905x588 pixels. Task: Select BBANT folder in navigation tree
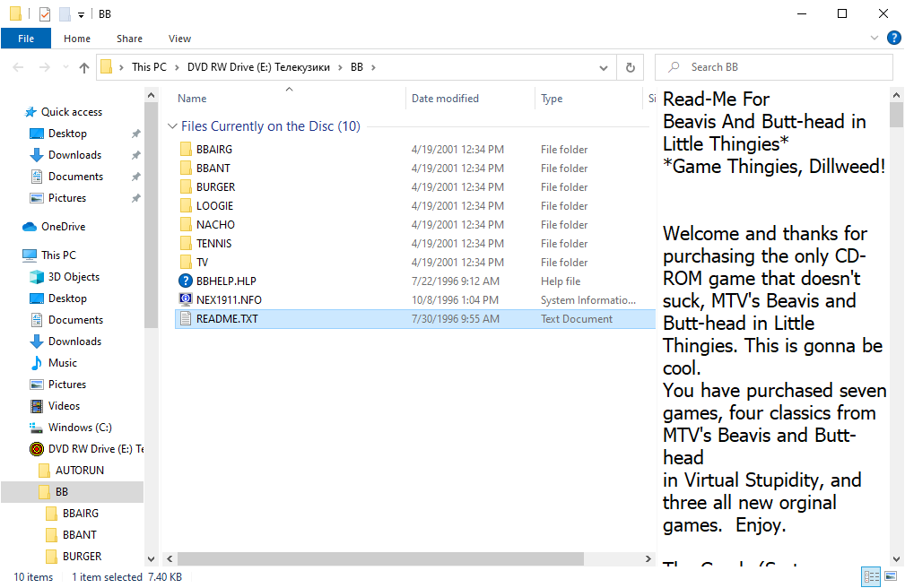tap(80, 535)
